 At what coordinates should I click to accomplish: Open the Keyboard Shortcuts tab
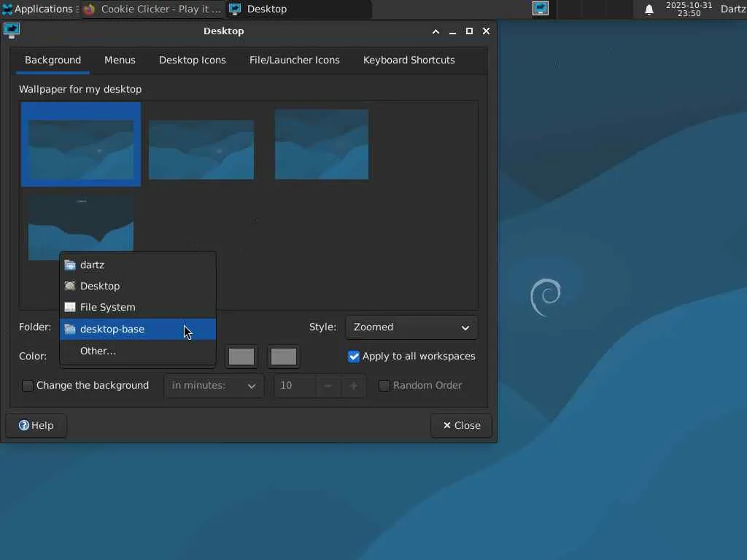pyautogui.click(x=409, y=61)
